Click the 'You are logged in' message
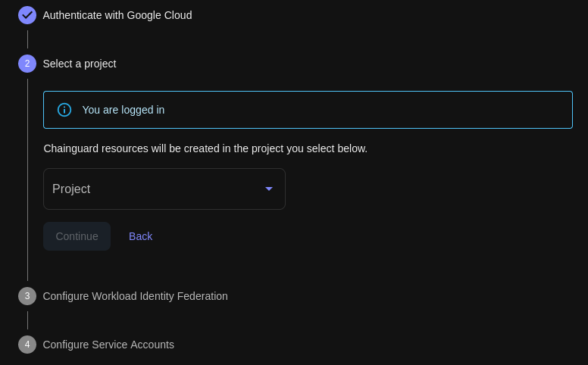 (124, 110)
